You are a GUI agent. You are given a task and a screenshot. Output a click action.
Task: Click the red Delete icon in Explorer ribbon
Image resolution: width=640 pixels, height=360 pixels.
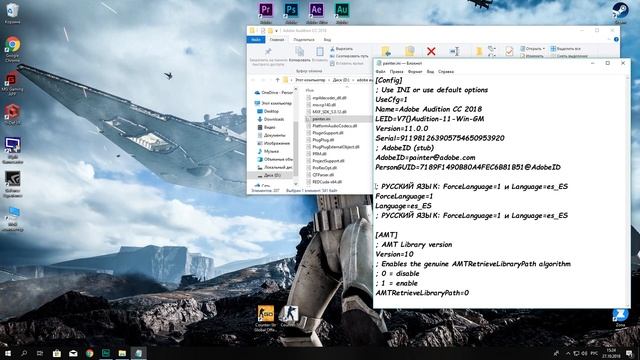(x=431, y=51)
